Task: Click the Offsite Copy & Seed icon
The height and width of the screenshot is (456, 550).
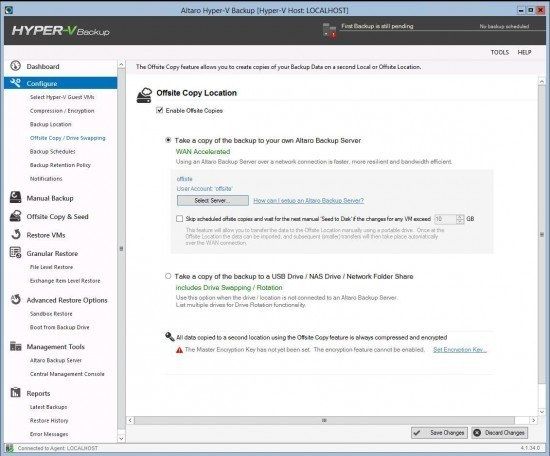Action: (15, 216)
